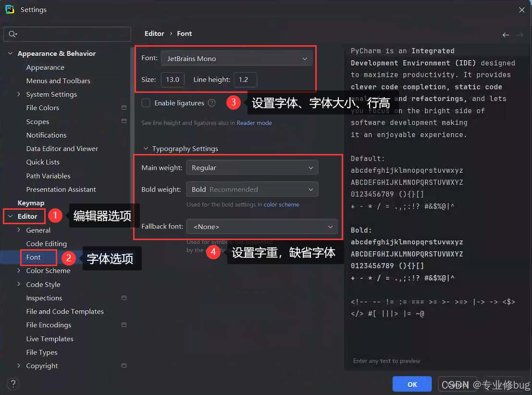Viewport: 532px width, 395px height.
Task: Open the Scopes settings page
Action: pos(37,122)
